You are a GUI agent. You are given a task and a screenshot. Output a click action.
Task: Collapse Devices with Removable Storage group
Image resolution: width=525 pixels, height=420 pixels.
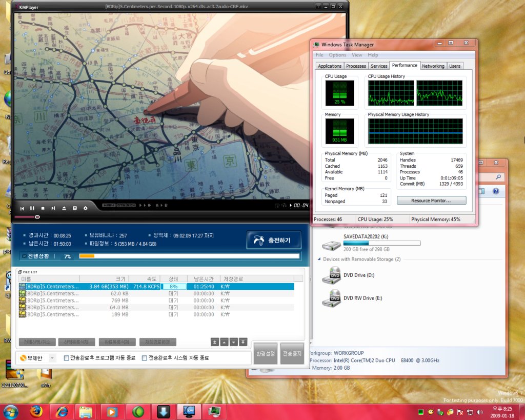(319, 259)
